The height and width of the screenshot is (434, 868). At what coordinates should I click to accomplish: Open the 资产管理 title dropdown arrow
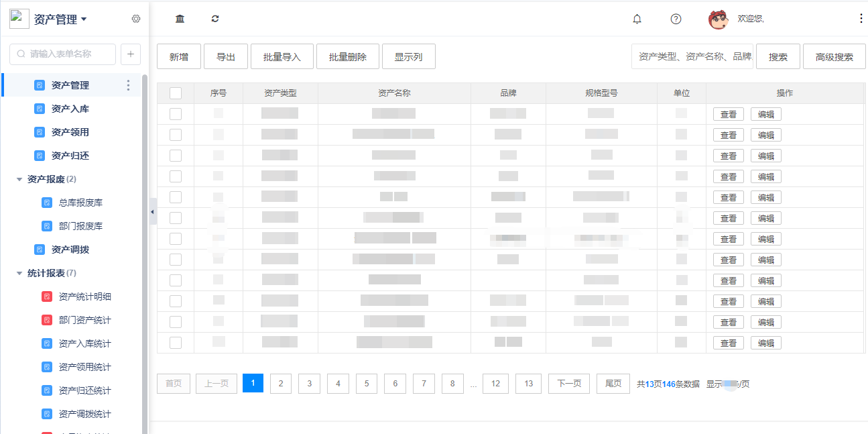point(84,19)
